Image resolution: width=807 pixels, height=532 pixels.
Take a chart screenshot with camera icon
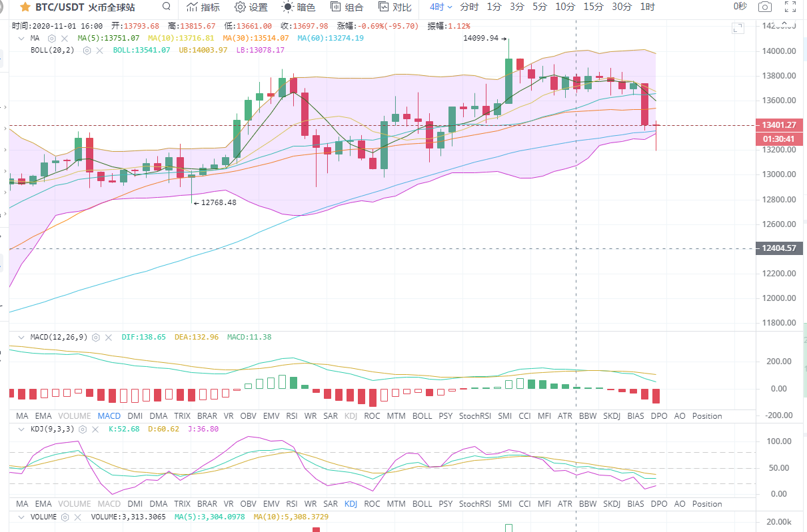coord(765,7)
